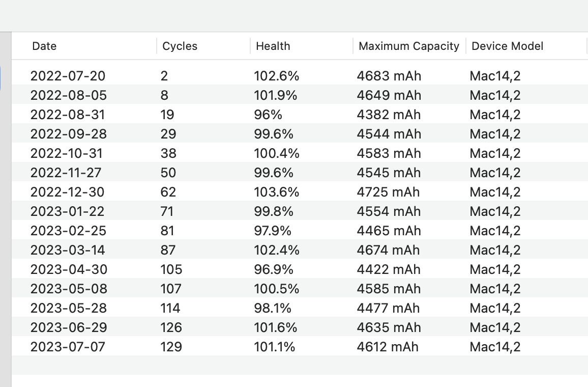Select the row dated 2022-08-05

pos(68,95)
